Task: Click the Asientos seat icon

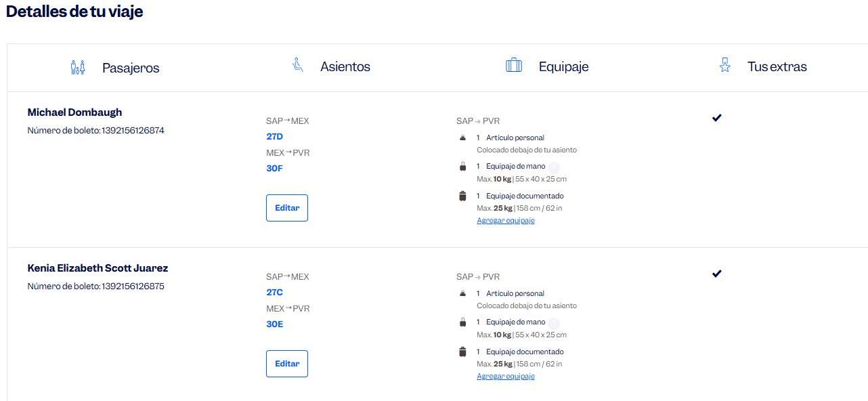Action: (x=297, y=66)
